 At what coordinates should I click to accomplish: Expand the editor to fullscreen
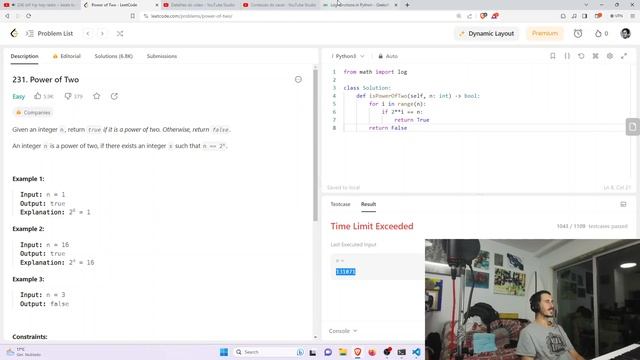(x=624, y=56)
